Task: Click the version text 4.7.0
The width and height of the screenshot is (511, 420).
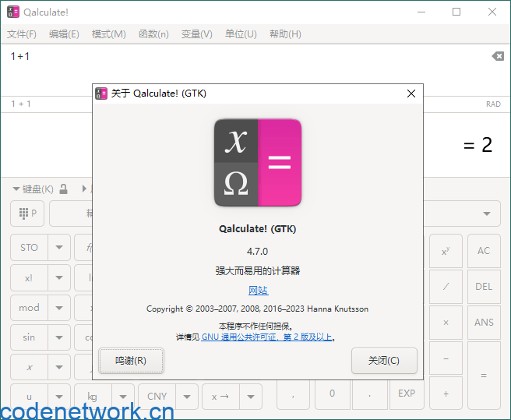Action: coord(258,252)
